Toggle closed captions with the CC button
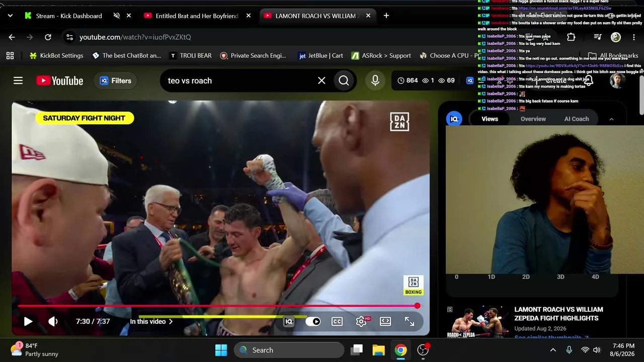Screen dimensions: 644x362 [337, 321]
